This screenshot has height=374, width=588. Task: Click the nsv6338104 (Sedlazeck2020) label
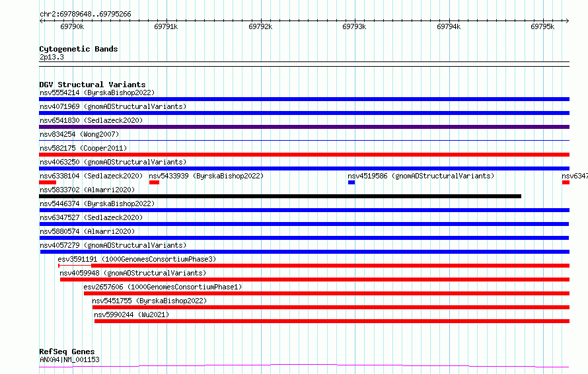pyautogui.click(x=91, y=176)
